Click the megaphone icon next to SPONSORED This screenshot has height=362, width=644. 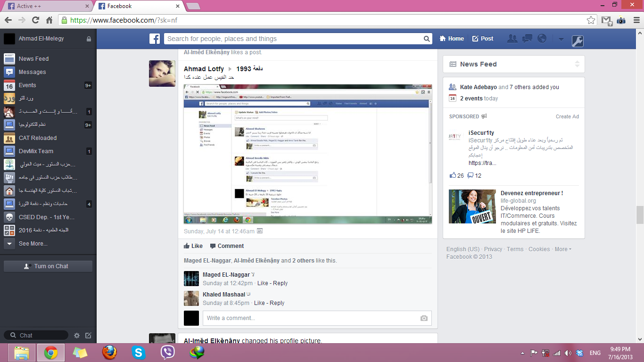[484, 116]
